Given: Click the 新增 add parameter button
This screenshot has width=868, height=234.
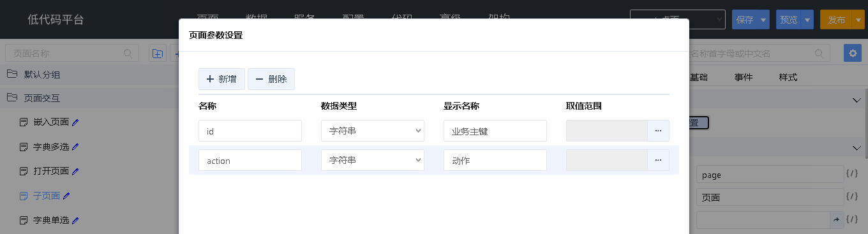Looking at the screenshot, I should pyautogui.click(x=221, y=79).
